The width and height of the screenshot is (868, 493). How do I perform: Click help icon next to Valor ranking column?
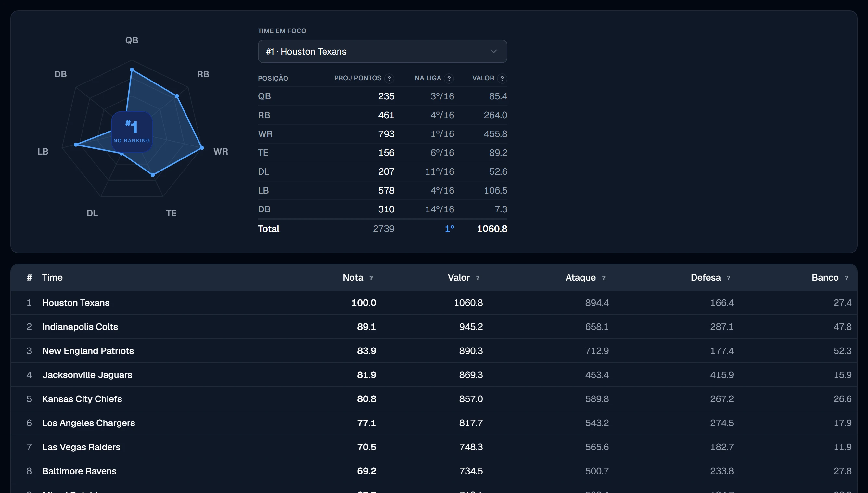(x=478, y=278)
